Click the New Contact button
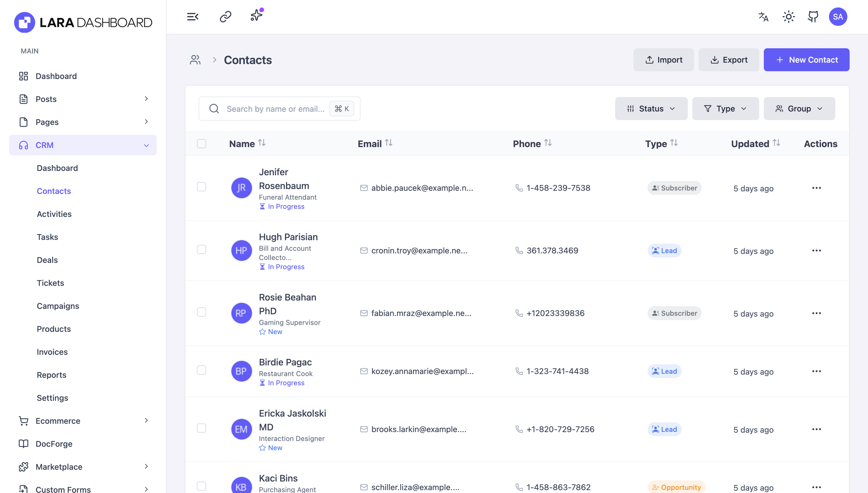 (807, 59)
